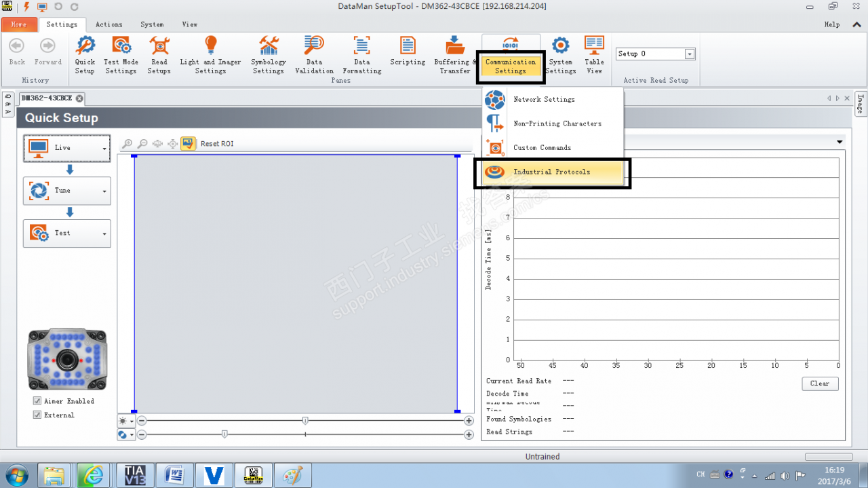
Task: Switch to Actions ribbon tab
Action: (108, 24)
